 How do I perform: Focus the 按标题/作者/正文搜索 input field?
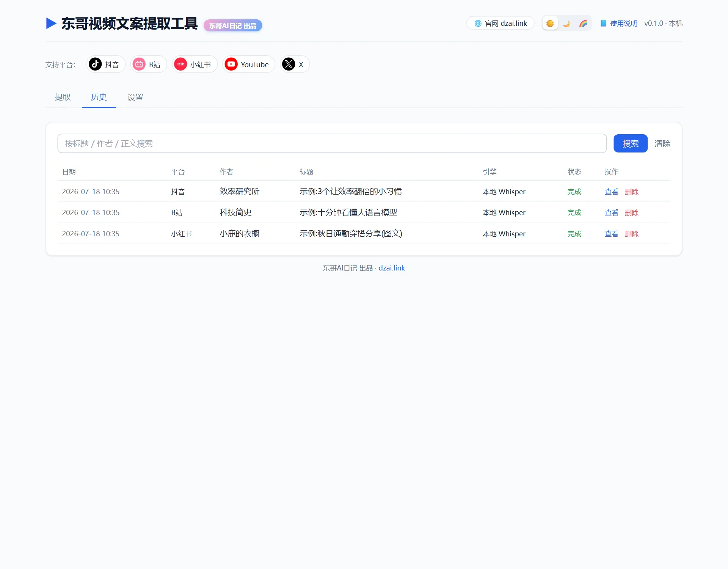point(332,143)
